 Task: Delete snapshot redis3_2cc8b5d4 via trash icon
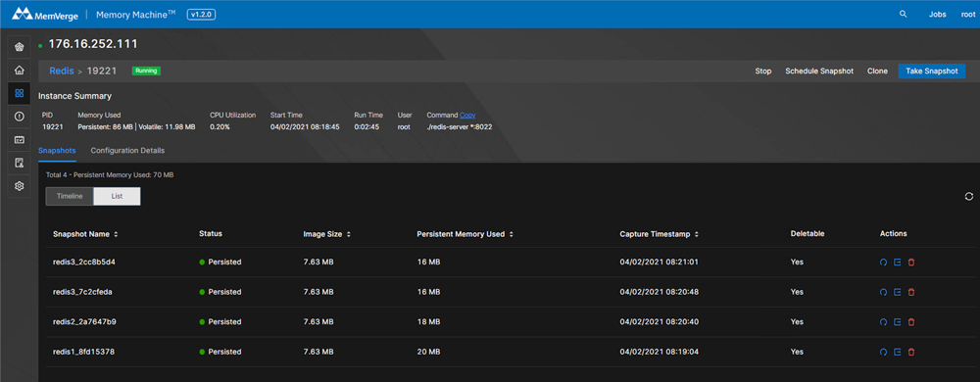click(x=911, y=263)
